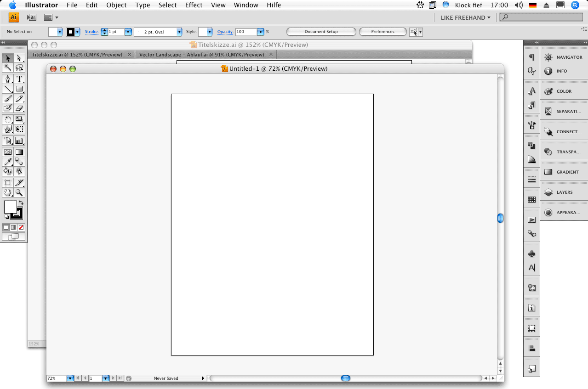Switch to the Vector Landscape - Ablauf.ai tab
Screen dimensions: 588x389
coord(202,55)
